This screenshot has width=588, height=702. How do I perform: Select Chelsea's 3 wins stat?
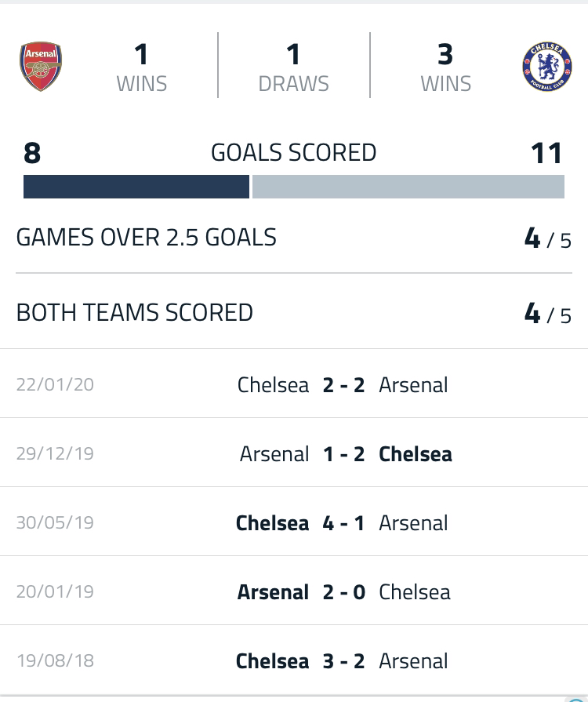tap(445, 67)
